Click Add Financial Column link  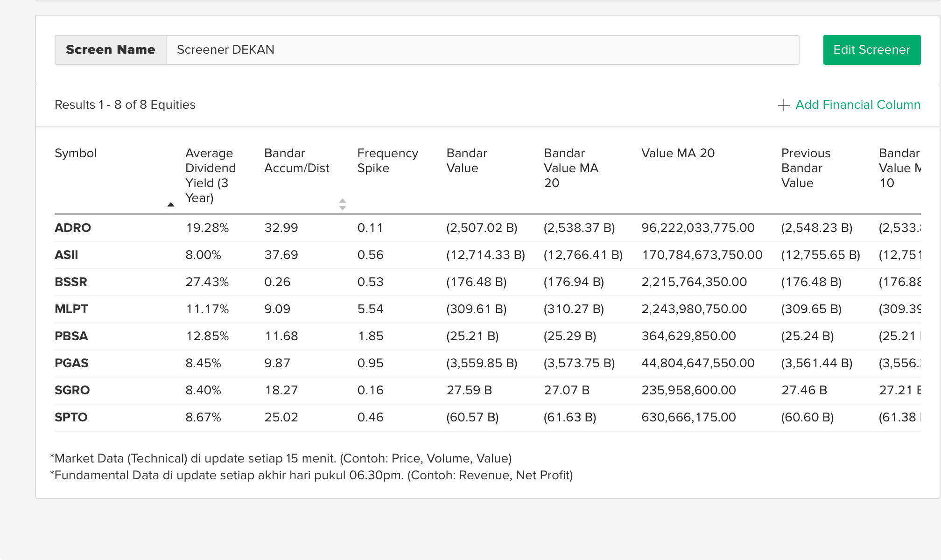tap(857, 105)
